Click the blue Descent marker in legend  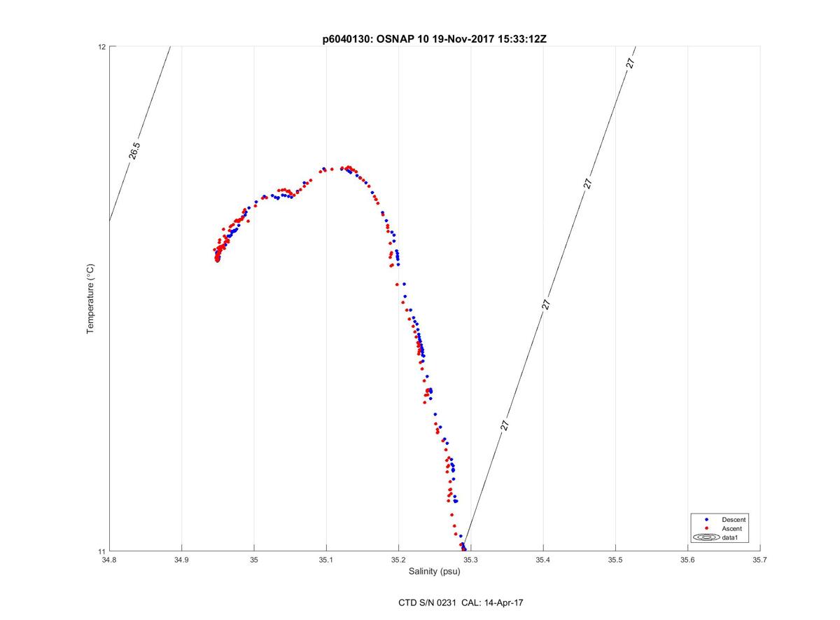[707, 520]
